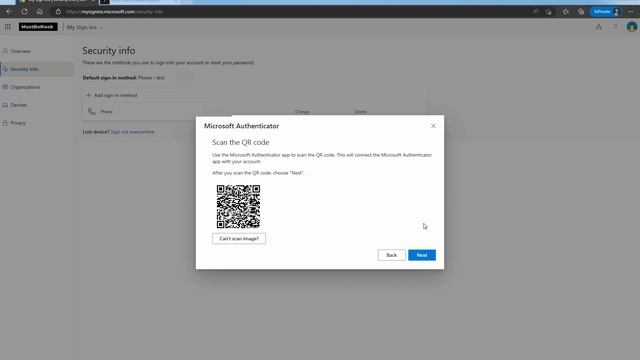Select Privacy in the sidebar

click(37, 123)
